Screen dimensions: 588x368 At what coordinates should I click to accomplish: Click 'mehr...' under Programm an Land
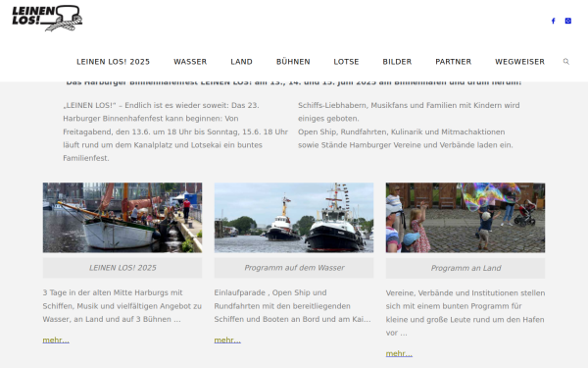click(x=399, y=353)
